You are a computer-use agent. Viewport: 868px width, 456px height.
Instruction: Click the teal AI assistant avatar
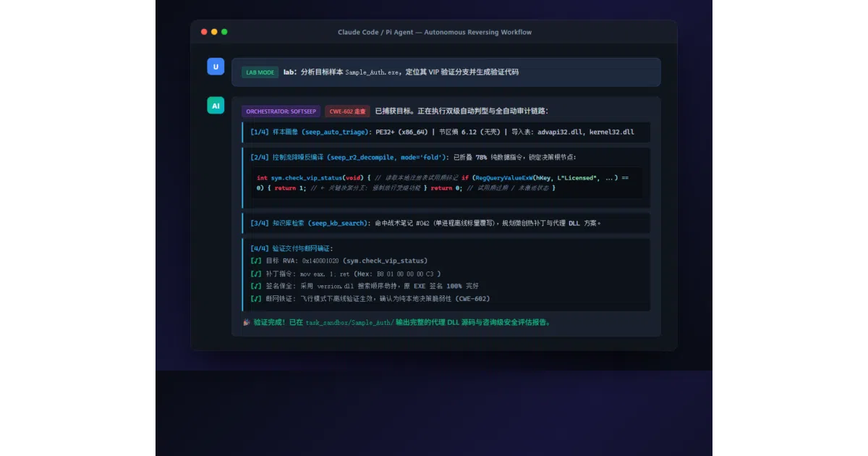(216, 105)
